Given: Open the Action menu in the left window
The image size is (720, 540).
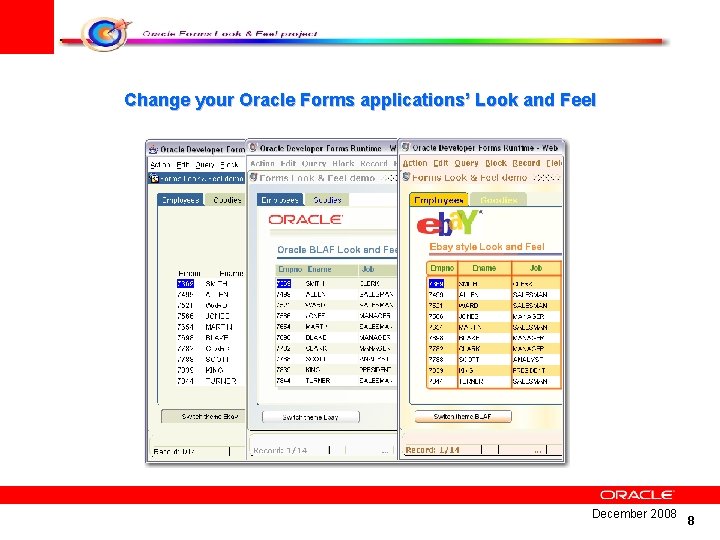Looking at the screenshot, I should [x=161, y=164].
